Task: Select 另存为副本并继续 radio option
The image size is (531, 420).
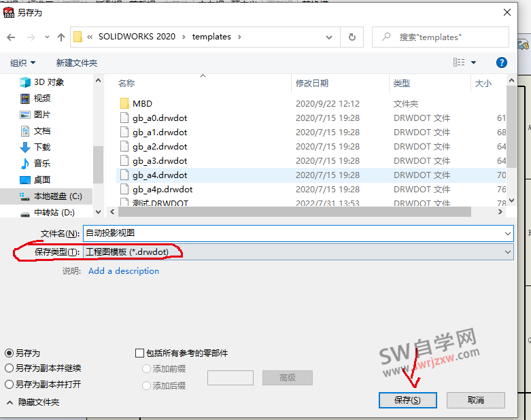Action: [9, 368]
